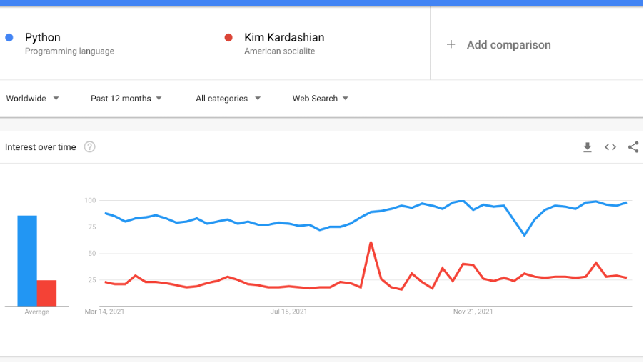Download the interest over time data
644x363 pixels.
click(588, 147)
